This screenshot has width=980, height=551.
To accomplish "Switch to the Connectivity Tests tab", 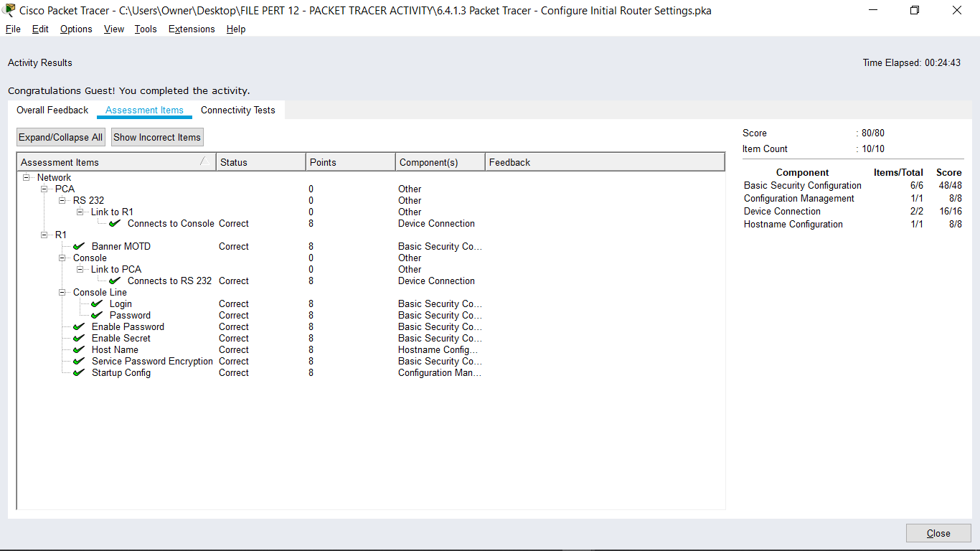I will [238, 110].
